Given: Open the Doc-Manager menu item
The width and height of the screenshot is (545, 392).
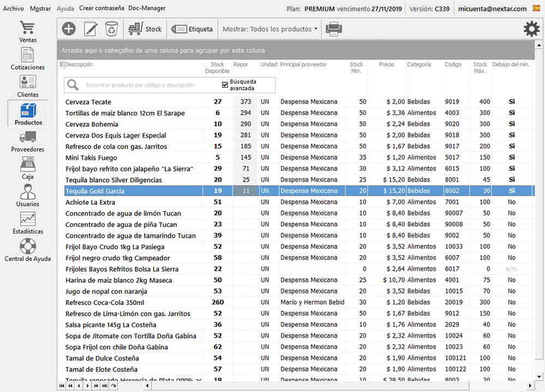Looking at the screenshot, I should click(147, 9).
